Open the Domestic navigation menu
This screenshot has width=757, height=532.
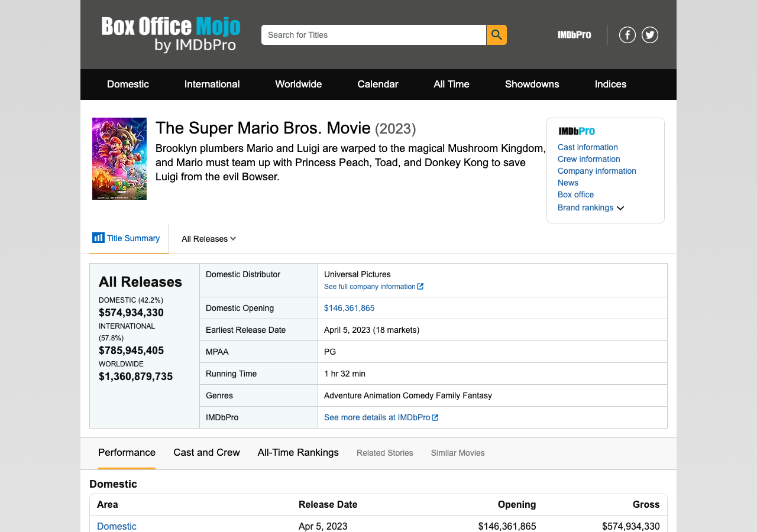point(128,84)
